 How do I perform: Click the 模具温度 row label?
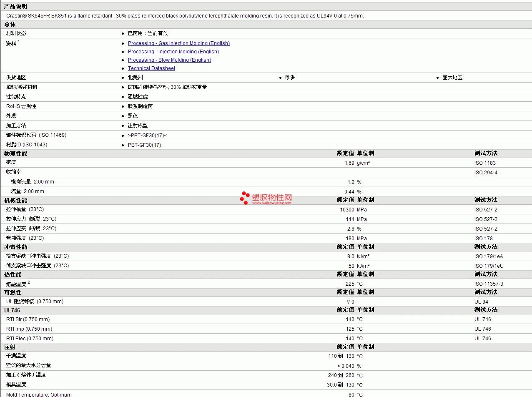(x=16, y=384)
